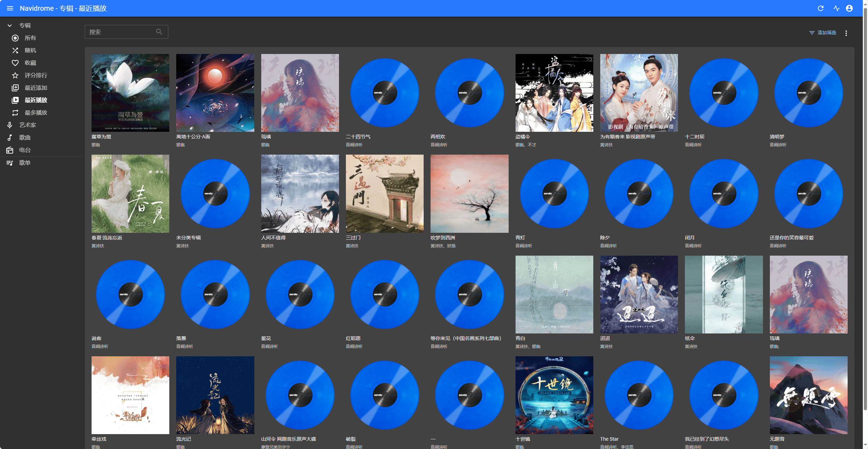The image size is (868, 449).
Task: Select 随机 in the sidebar
Action: [30, 50]
